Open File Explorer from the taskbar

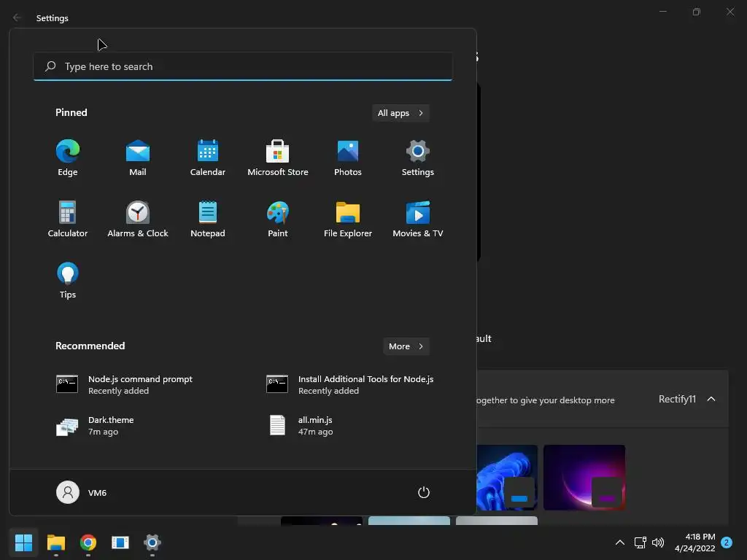pyautogui.click(x=55, y=542)
